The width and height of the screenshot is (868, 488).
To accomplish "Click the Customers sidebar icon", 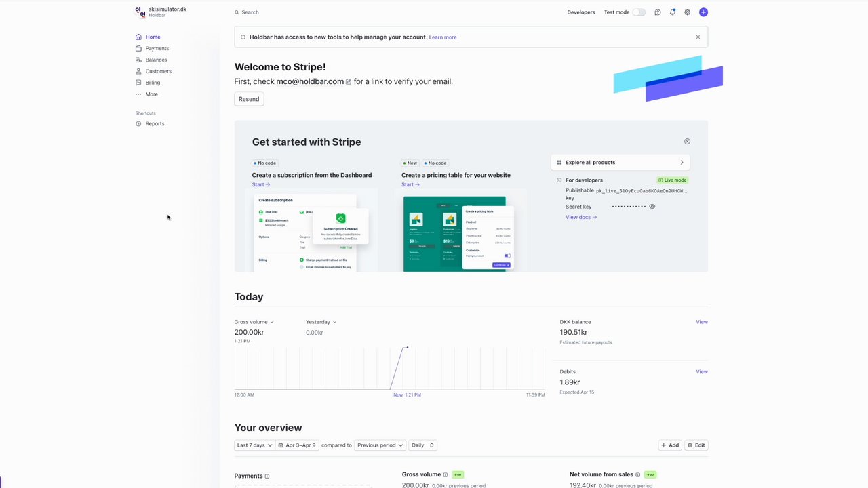I will coord(138,71).
